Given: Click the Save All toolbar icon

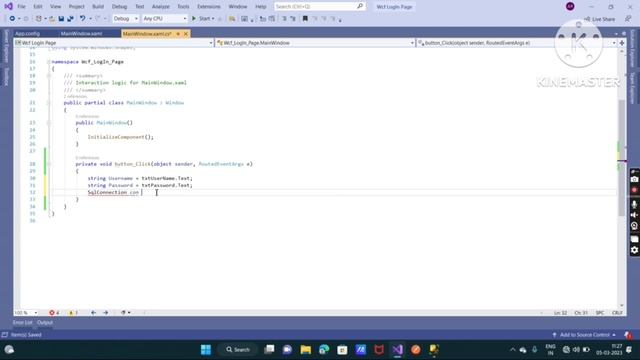Looking at the screenshot, I should tap(70, 18).
